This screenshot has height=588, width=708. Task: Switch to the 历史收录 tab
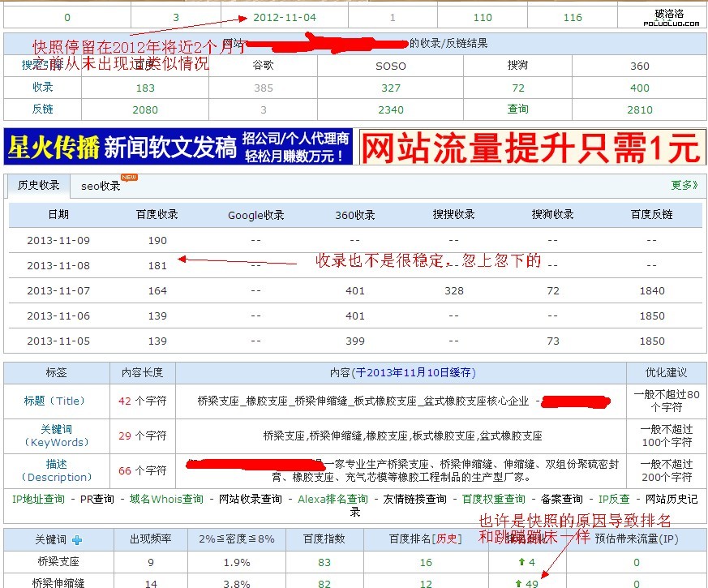pyautogui.click(x=38, y=186)
